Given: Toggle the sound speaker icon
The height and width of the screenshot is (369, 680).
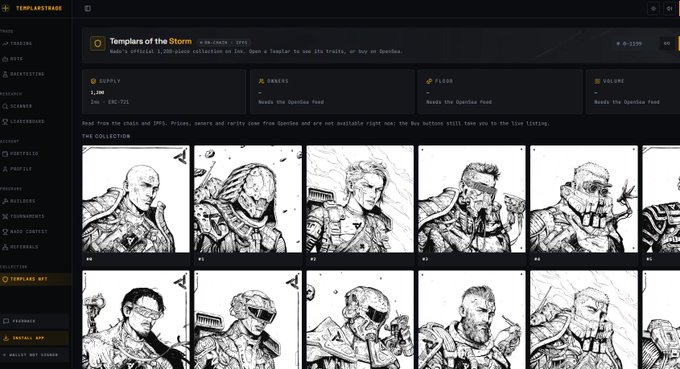Looking at the screenshot, I should point(670,9).
